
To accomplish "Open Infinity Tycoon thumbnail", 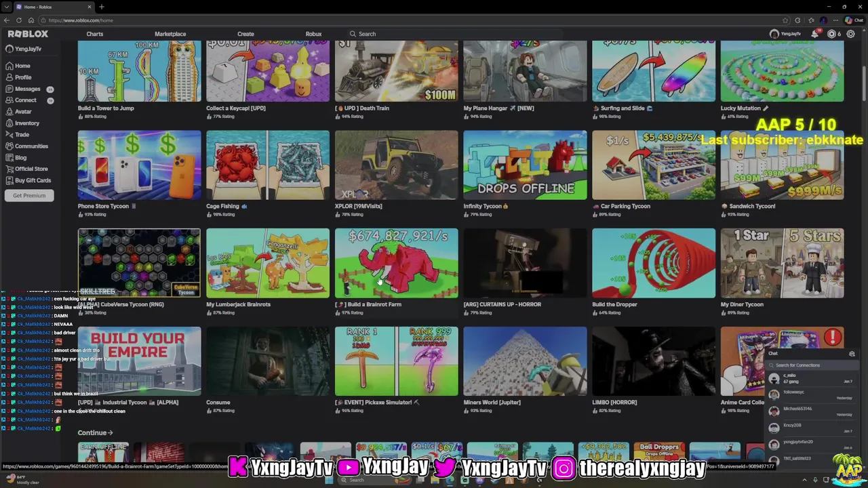I will click(525, 165).
